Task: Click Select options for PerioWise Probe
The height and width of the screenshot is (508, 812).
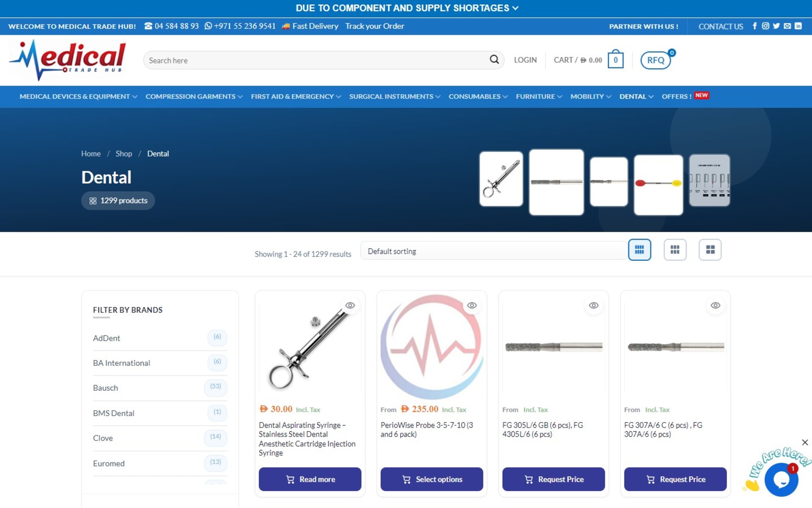Action: pos(432,479)
